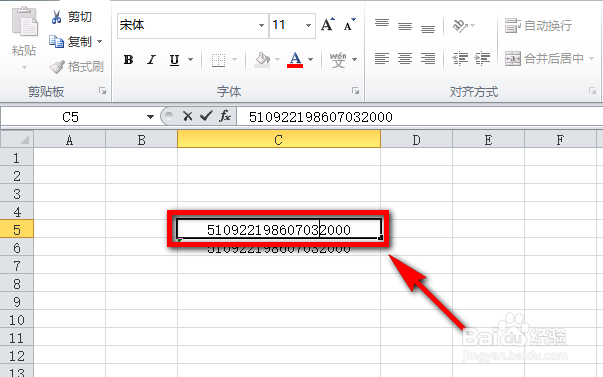Image resolution: width=603 pixels, height=377 pixels.
Task: Decrease indent icon
Action: pyautogui.click(x=460, y=58)
